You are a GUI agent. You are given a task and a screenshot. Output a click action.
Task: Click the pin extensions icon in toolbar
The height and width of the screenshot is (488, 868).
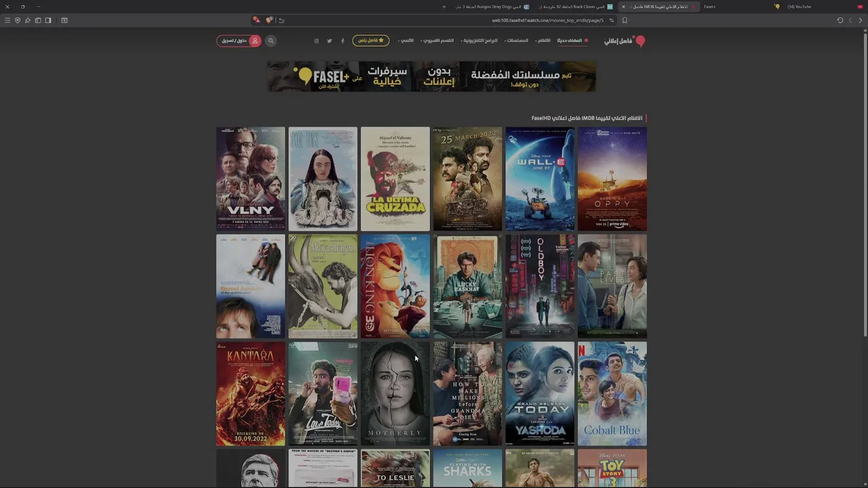(x=28, y=20)
